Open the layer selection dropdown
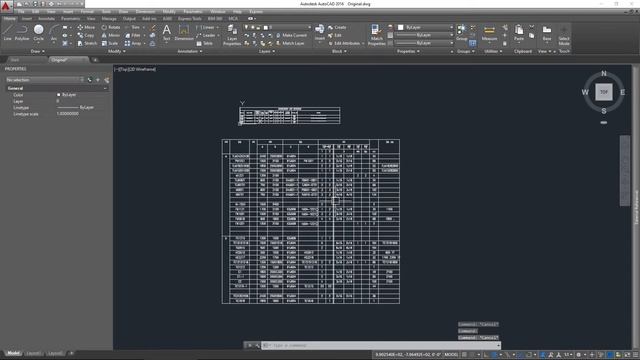Viewport: 640px width, 360px height. click(x=278, y=27)
